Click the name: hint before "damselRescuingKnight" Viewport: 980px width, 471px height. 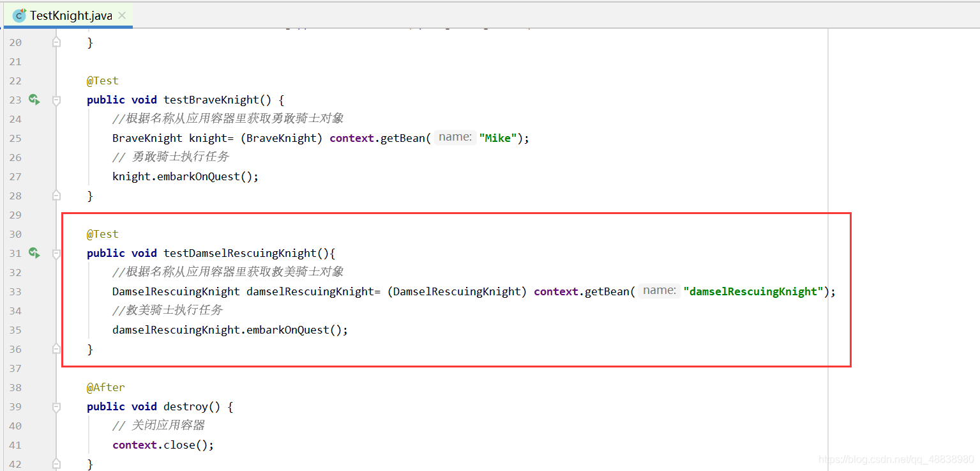660,291
